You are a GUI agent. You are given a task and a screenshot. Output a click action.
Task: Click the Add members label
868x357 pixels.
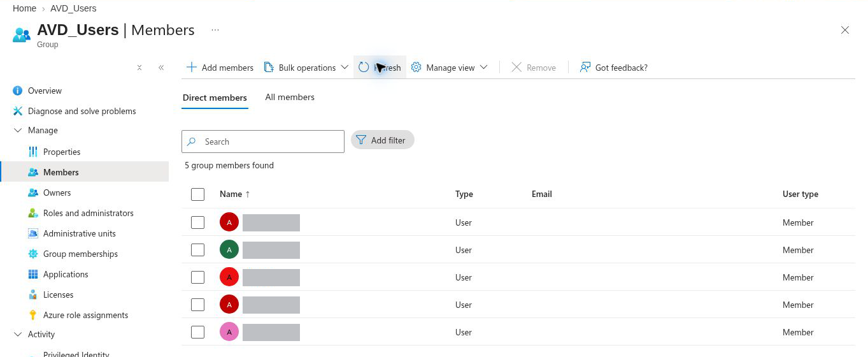(227, 68)
